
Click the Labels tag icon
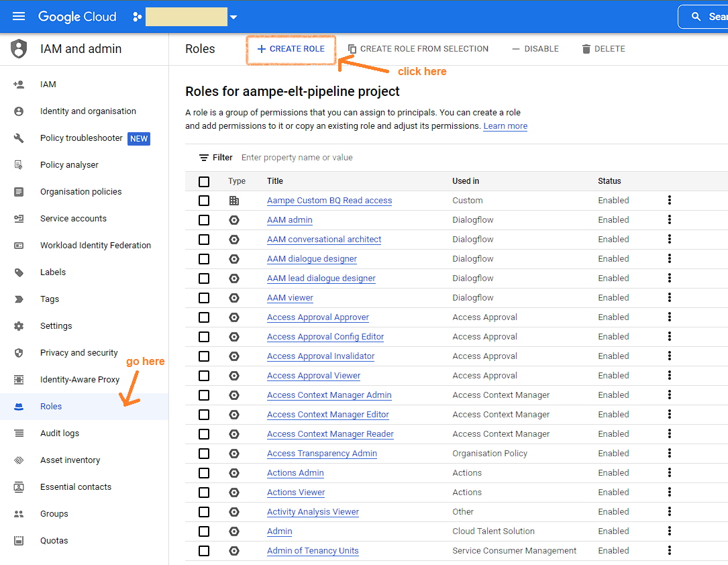(x=19, y=272)
